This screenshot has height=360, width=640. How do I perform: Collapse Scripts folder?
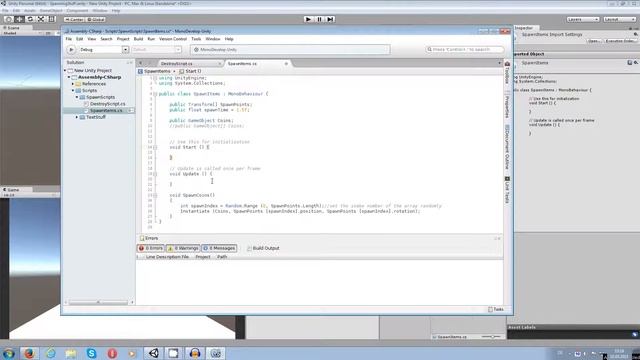coord(73,91)
